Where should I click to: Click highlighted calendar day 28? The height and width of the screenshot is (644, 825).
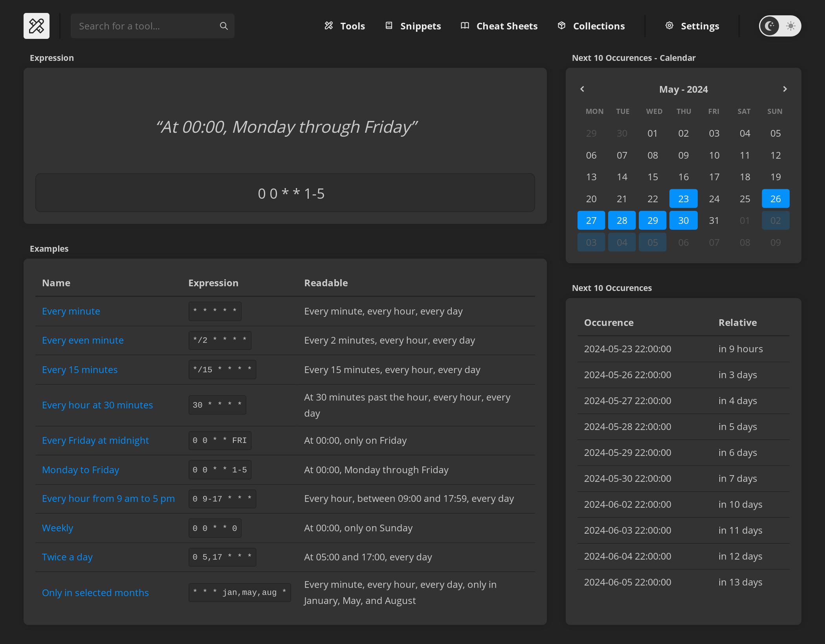point(622,220)
